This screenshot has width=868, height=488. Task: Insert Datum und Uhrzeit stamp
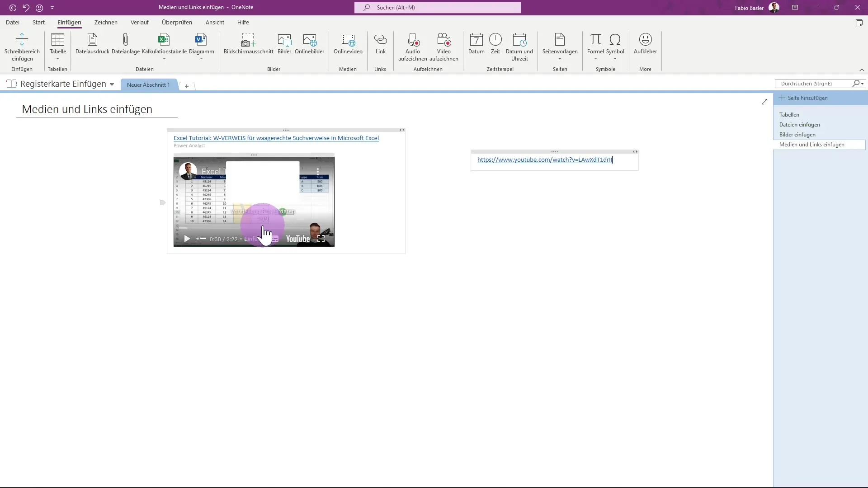tap(519, 40)
